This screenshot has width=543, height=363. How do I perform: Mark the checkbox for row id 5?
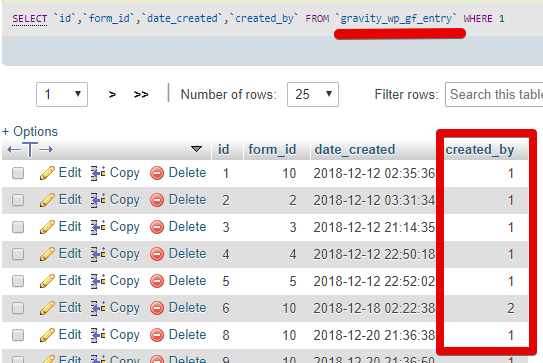click(18, 281)
